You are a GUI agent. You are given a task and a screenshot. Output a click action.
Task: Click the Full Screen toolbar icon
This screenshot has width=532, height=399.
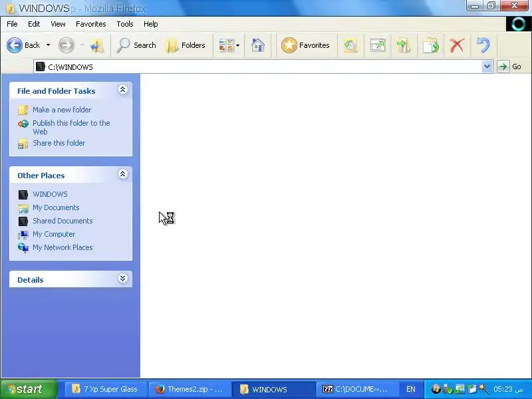coord(378,45)
